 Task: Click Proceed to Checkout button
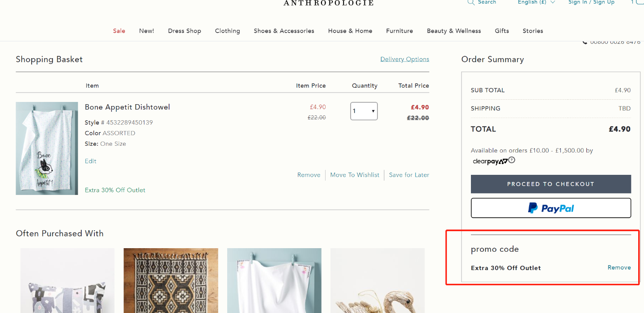tap(551, 184)
